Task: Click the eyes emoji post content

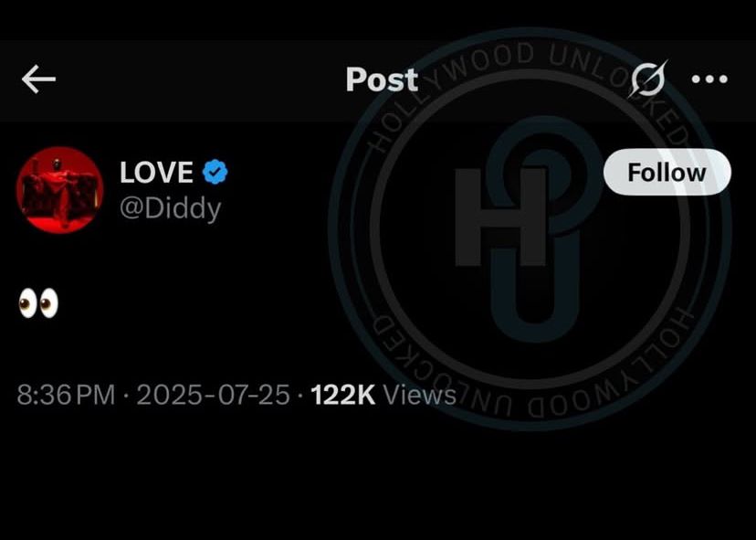Action: point(38,304)
